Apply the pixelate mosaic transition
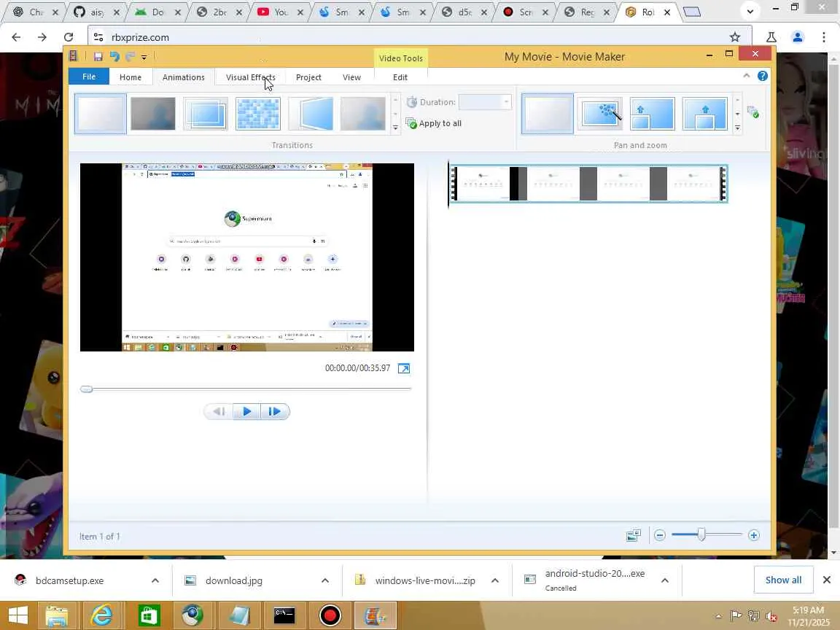Viewport: 840px width, 630px height. click(x=257, y=114)
